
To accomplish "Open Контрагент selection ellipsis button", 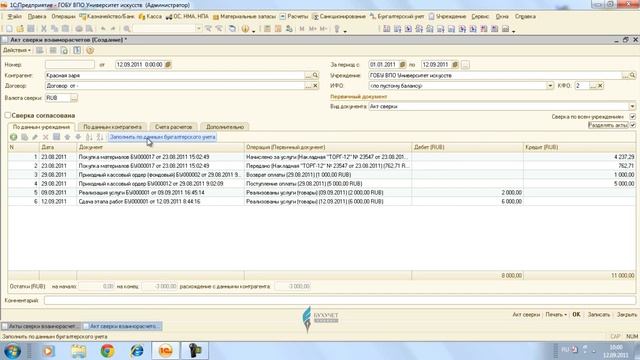I will (x=308, y=75).
